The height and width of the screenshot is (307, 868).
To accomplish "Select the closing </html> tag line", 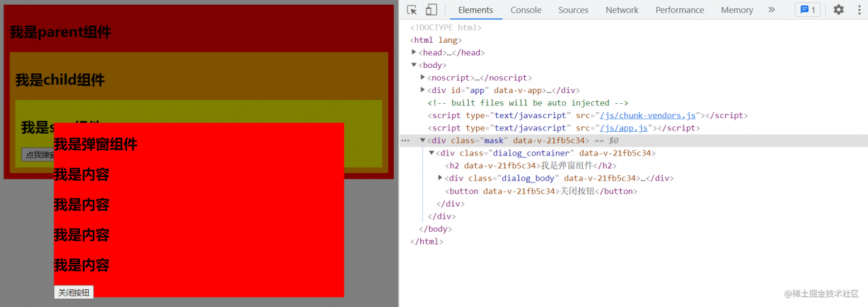I will [427, 241].
